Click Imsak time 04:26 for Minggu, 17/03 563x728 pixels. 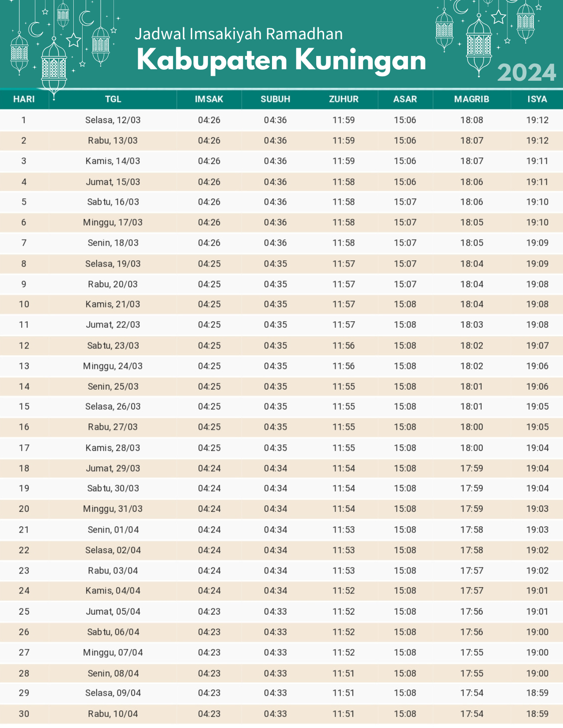(209, 222)
